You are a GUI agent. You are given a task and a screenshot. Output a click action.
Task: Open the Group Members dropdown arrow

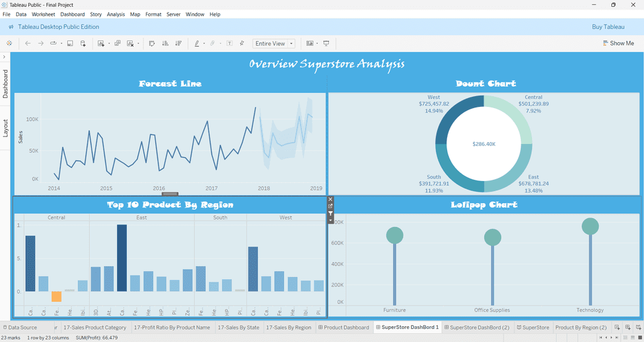click(221, 43)
